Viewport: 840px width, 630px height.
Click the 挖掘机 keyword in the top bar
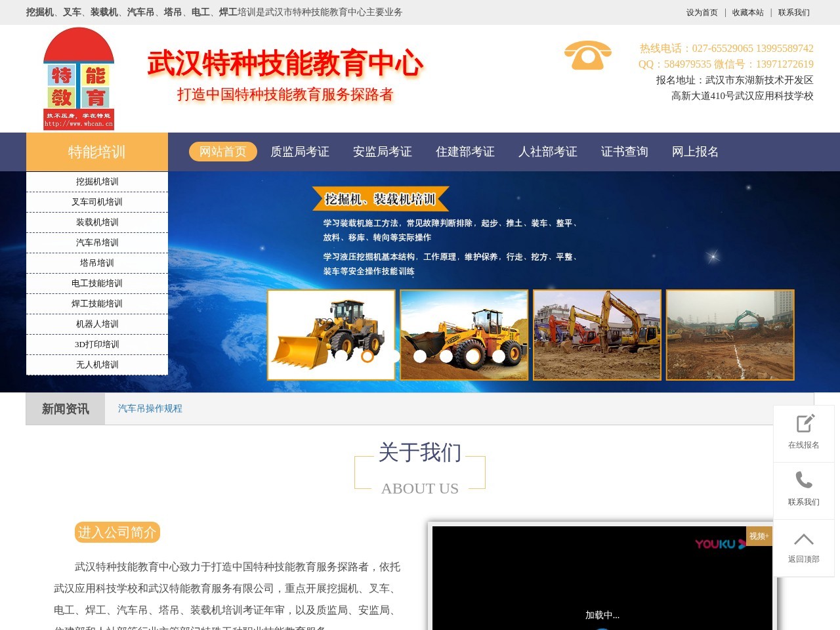40,12
